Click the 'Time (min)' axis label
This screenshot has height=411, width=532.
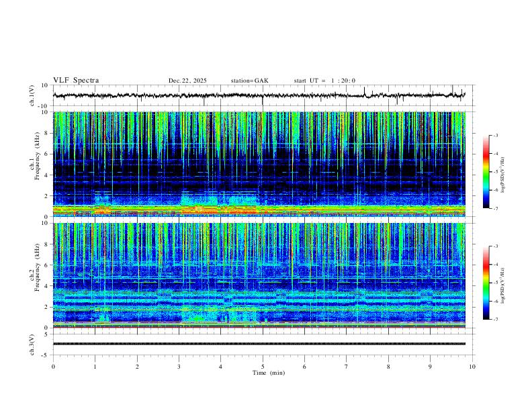pyautogui.click(x=269, y=373)
